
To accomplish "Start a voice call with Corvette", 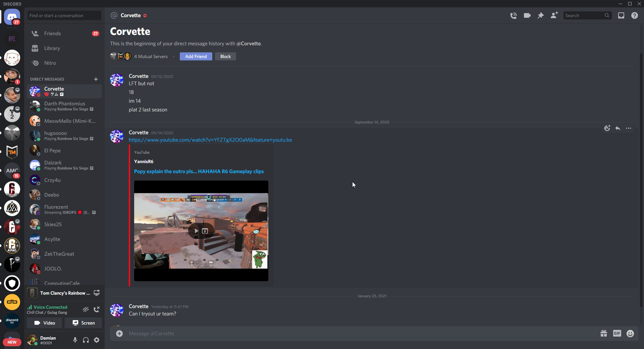I will [x=514, y=15].
